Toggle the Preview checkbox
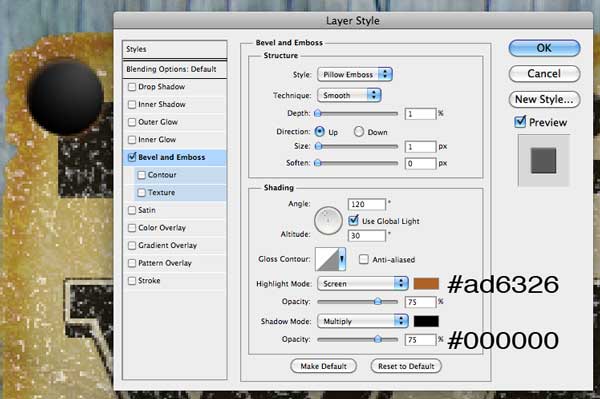 coord(520,122)
